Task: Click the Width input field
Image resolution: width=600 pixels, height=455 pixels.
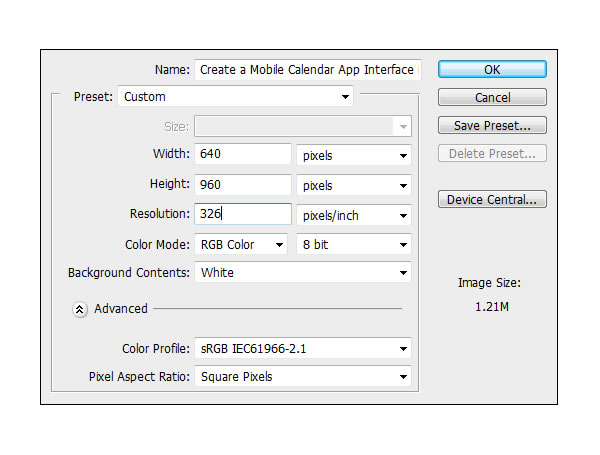Action: [x=243, y=154]
